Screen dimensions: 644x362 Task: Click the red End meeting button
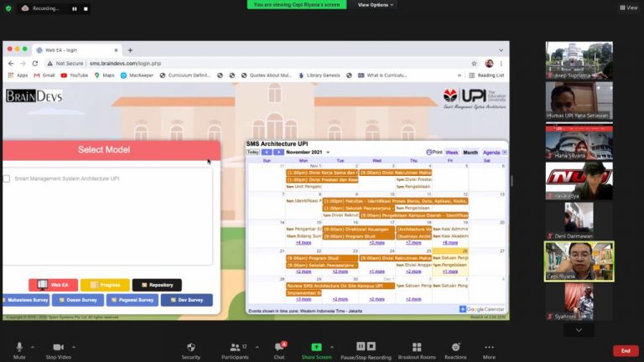[x=626, y=351]
